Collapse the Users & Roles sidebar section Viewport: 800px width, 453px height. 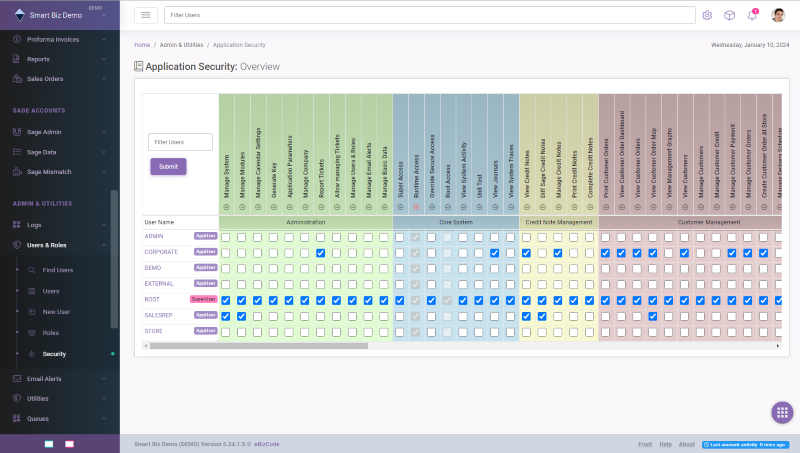point(60,245)
